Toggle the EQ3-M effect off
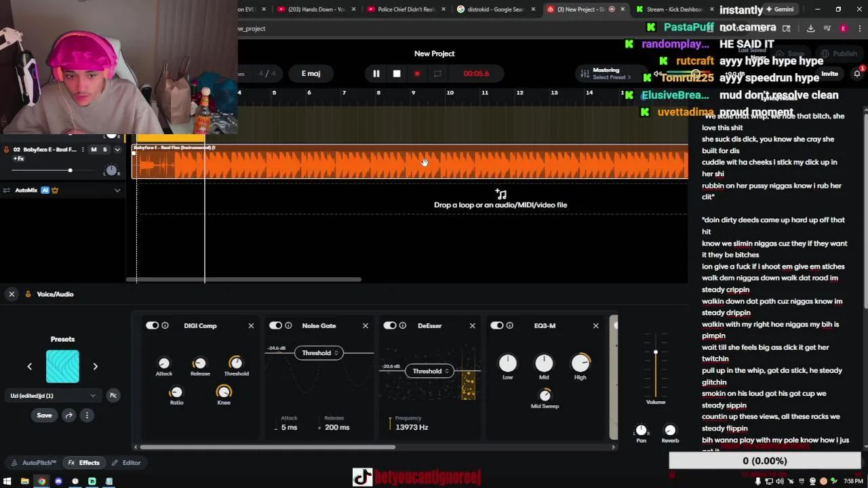The image size is (868, 488). pos(497,326)
